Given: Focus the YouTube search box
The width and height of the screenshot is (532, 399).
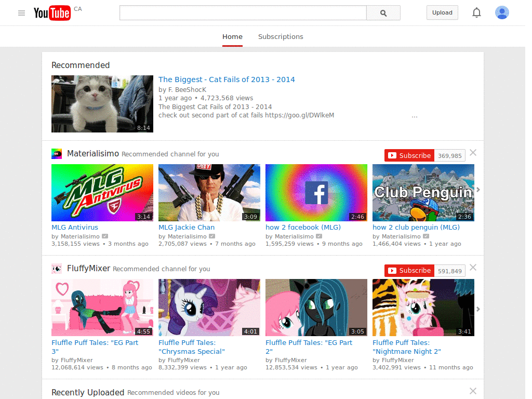Looking at the screenshot, I should click(x=243, y=13).
